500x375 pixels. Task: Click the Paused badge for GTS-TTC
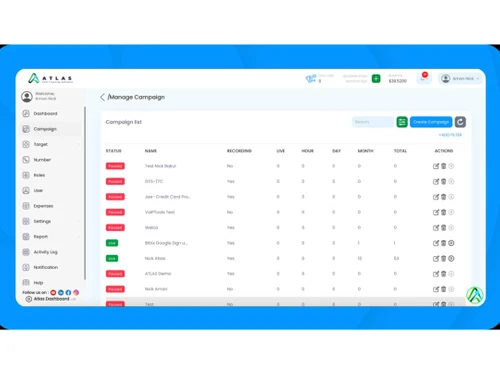(115, 181)
